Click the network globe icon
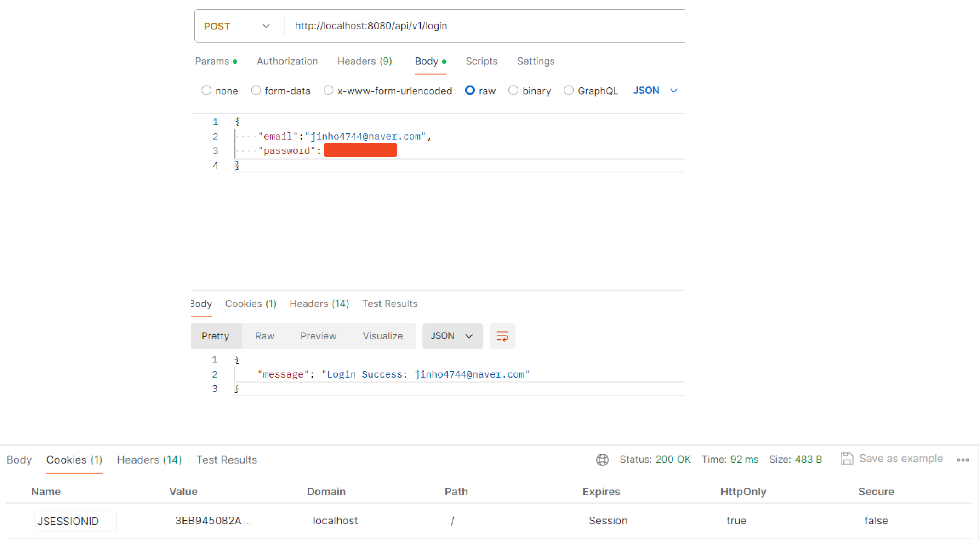Image resolution: width=980 pixels, height=540 pixels. 602,460
